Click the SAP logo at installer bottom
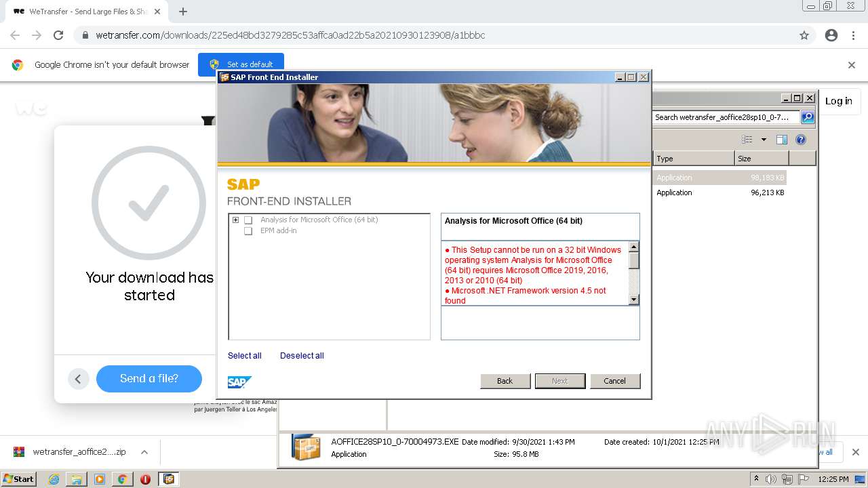The width and height of the screenshot is (868, 488). 239,382
